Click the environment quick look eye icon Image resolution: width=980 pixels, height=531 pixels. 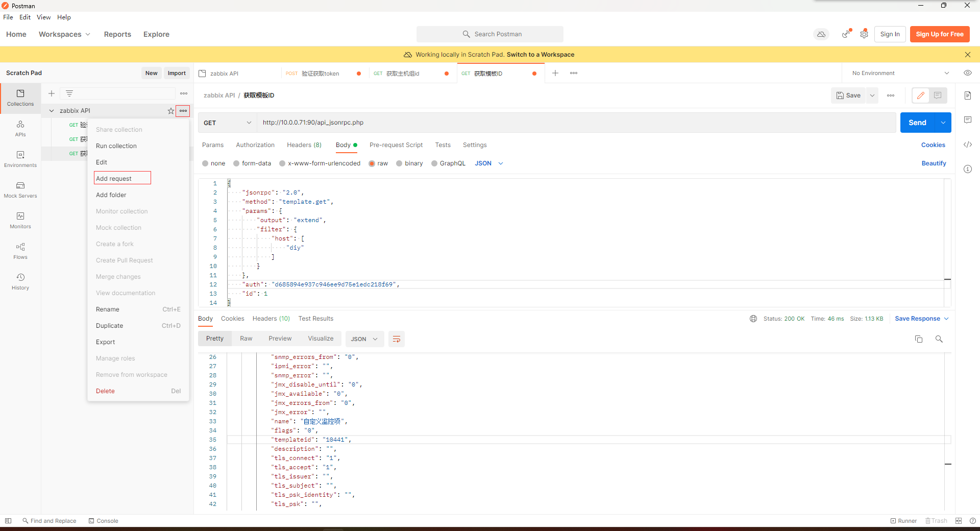[x=968, y=73]
